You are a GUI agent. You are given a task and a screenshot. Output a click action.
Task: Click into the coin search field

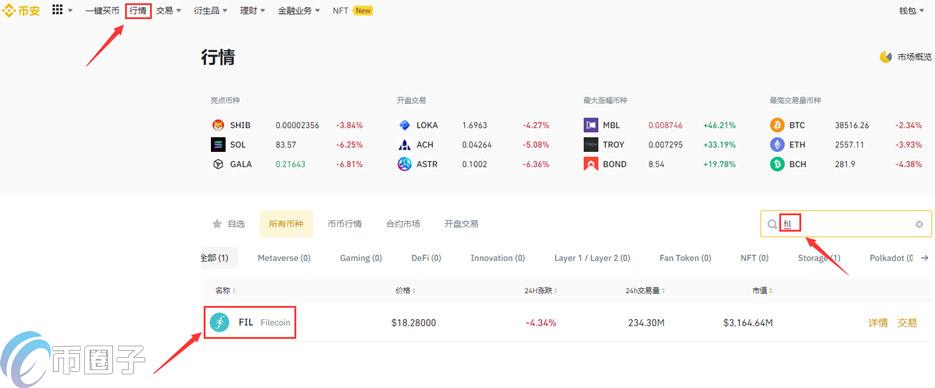click(846, 224)
